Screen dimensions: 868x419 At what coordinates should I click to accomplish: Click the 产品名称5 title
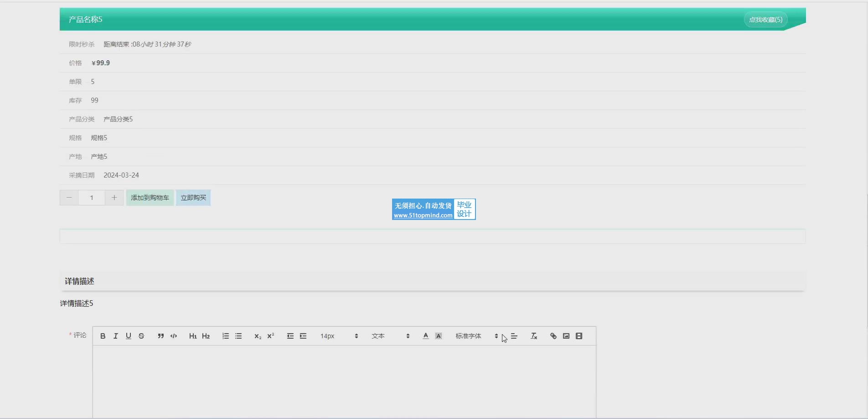[x=86, y=19]
